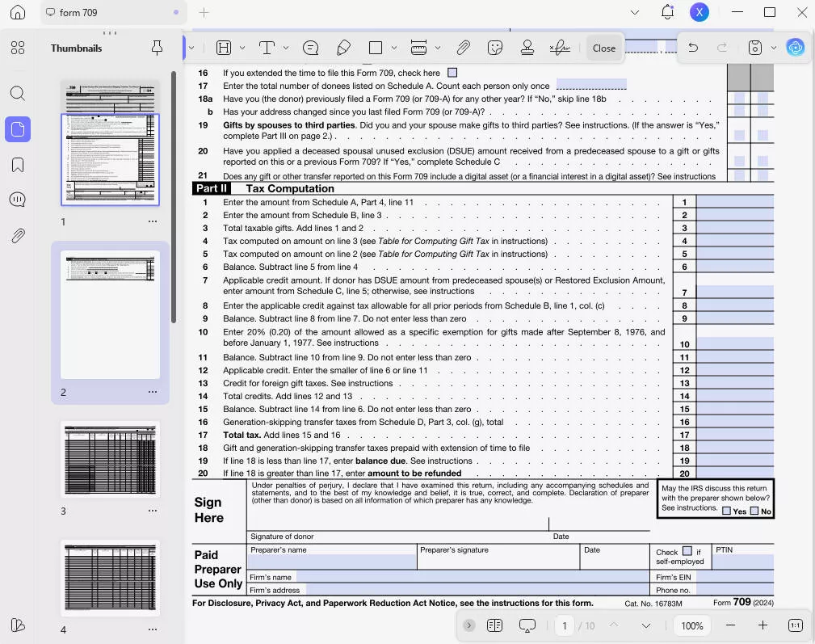Undo the last action
The width and height of the screenshot is (815, 644).
693,48
